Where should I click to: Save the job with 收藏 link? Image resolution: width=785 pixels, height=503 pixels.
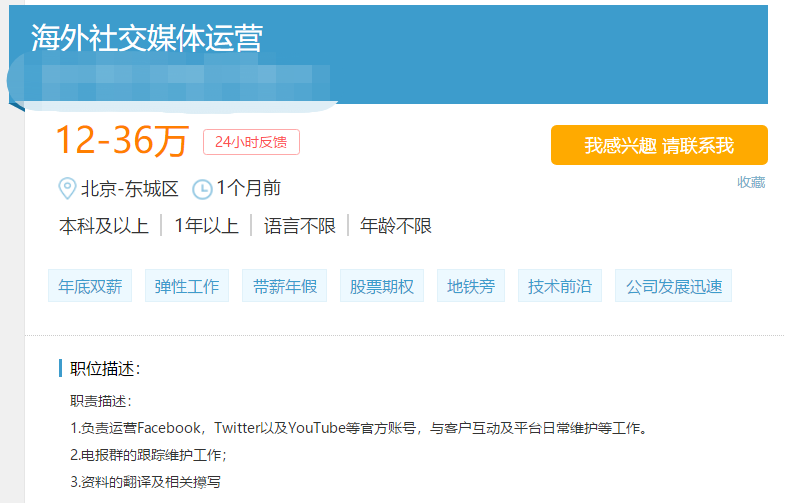(x=751, y=182)
